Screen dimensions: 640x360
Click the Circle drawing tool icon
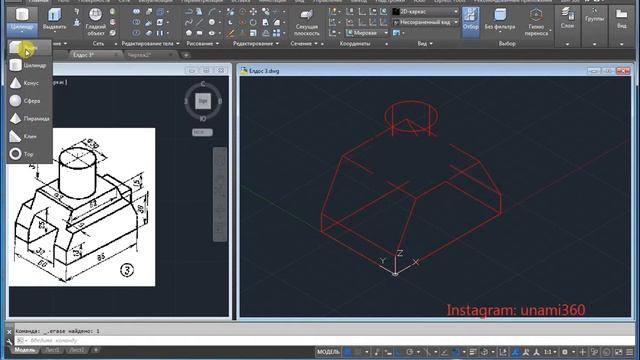point(212,22)
